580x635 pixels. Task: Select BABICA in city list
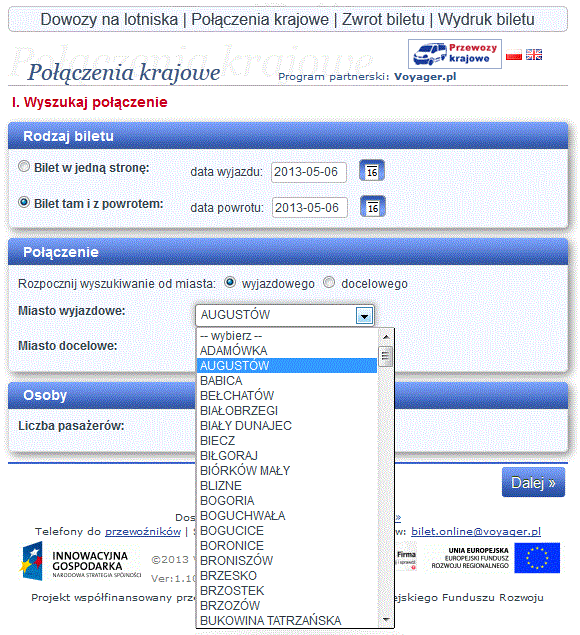pyautogui.click(x=287, y=381)
